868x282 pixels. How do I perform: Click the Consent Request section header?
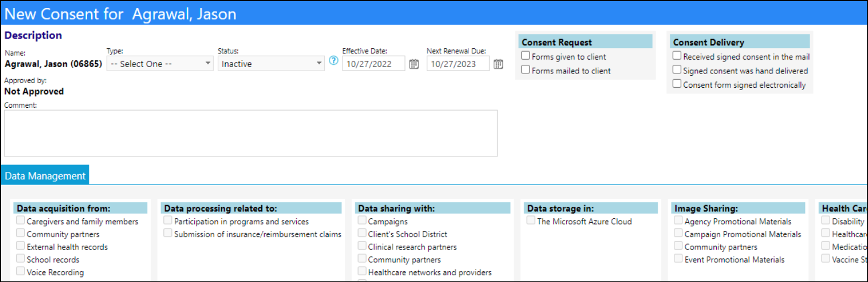tap(586, 42)
